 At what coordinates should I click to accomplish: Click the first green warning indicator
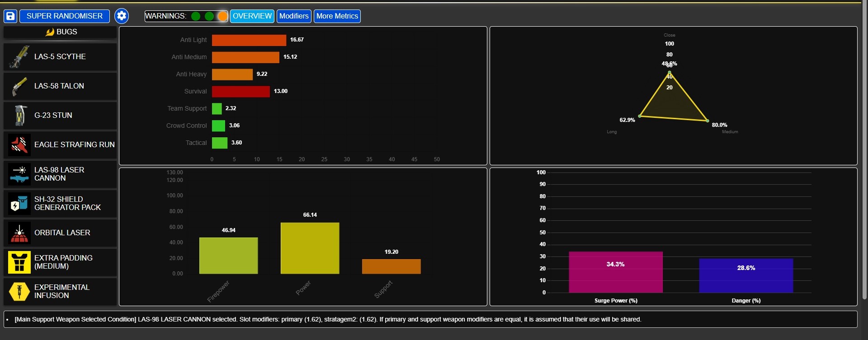click(196, 16)
